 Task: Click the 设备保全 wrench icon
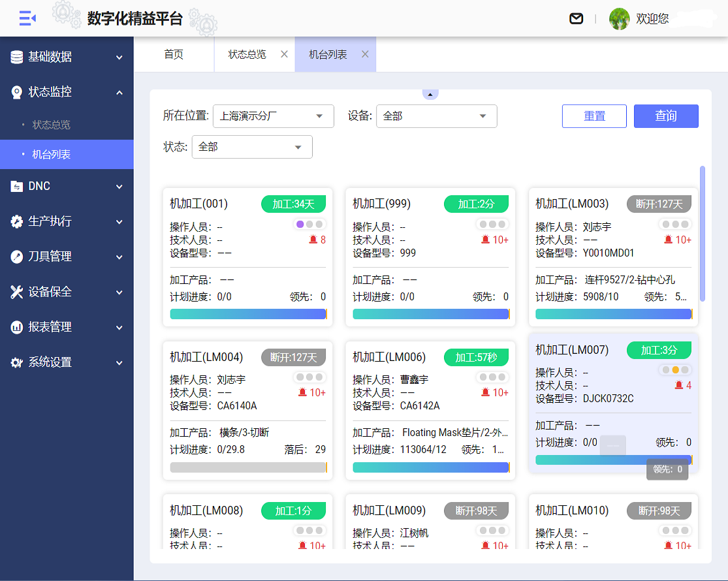pyautogui.click(x=17, y=292)
